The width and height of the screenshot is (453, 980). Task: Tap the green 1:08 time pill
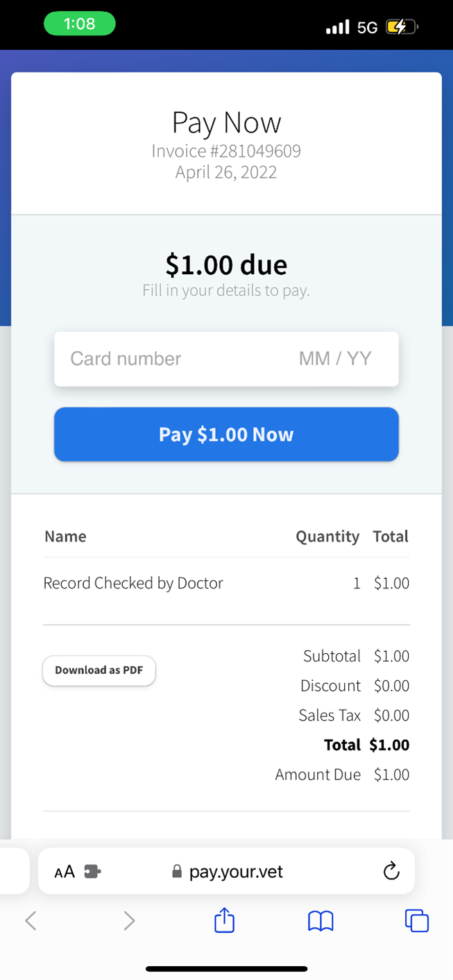pos(79,24)
